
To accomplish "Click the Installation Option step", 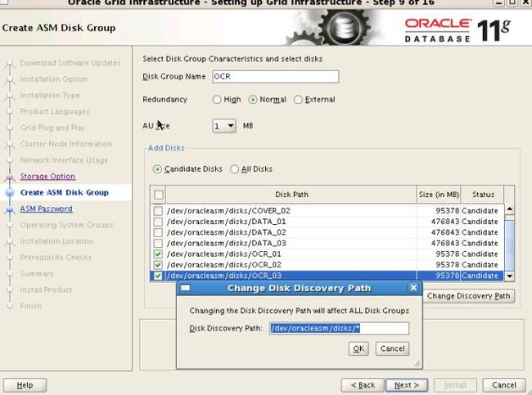I will [53, 79].
